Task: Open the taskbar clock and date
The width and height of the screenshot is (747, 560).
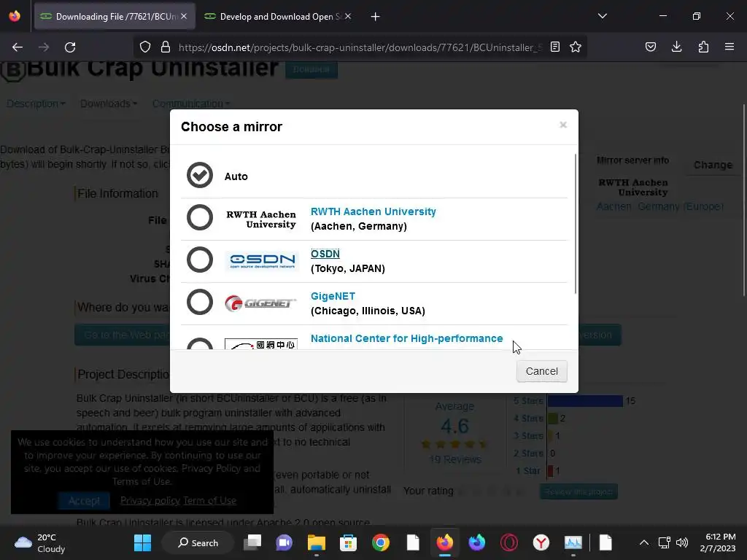Action: (718, 542)
